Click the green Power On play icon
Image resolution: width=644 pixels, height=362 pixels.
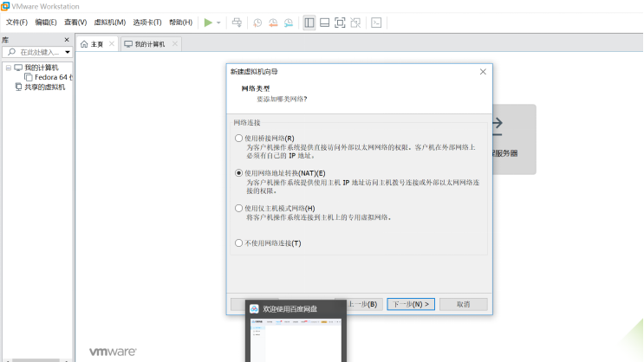point(208,23)
